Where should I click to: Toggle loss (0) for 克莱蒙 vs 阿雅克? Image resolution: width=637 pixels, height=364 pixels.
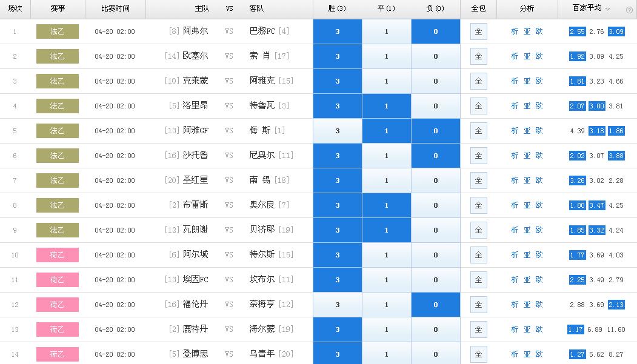(x=436, y=81)
